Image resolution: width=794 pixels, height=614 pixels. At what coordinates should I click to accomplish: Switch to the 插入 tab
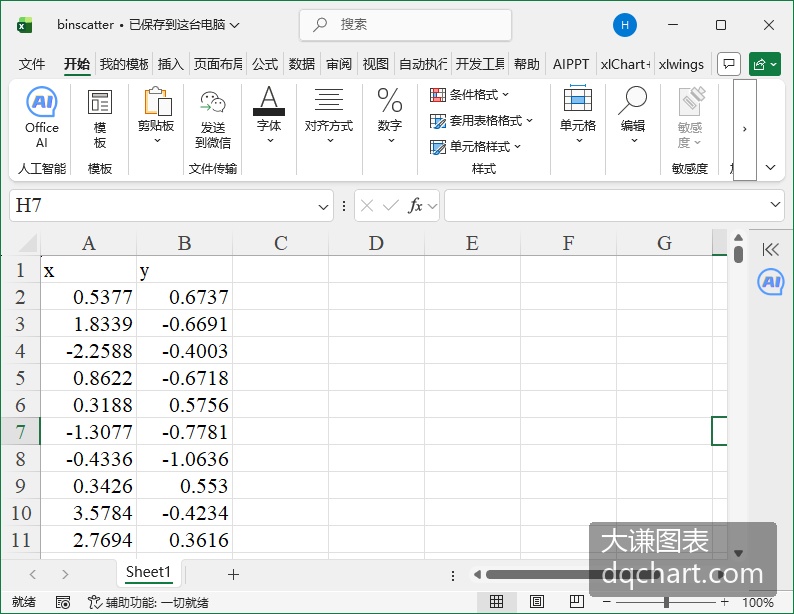pos(171,64)
